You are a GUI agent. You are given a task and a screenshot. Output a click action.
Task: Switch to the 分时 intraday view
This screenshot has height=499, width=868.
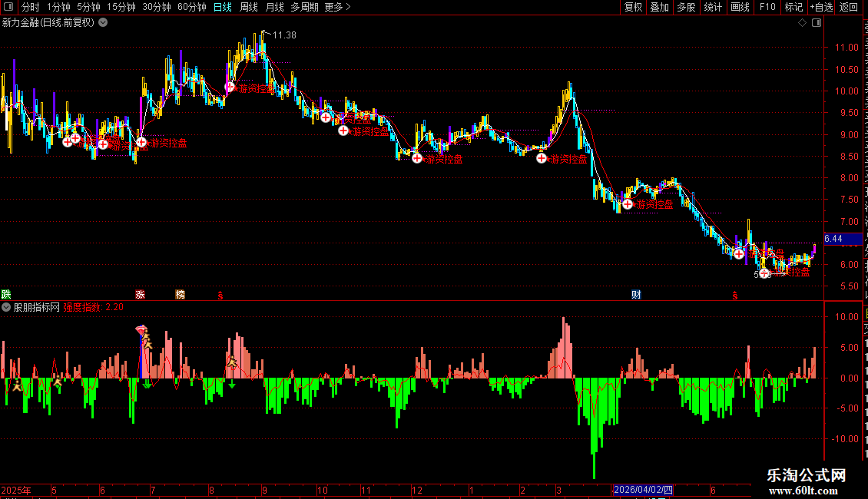(31, 7)
